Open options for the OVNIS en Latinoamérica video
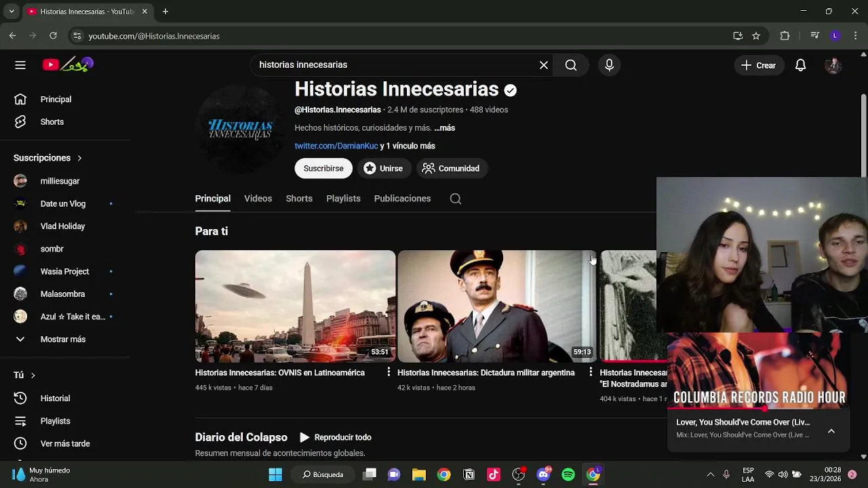This screenshot has width=868, height=488. coord(389,372)
